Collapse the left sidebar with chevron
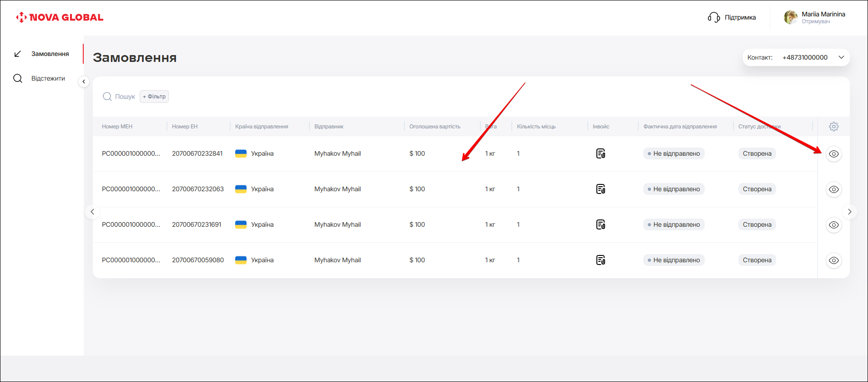Image resolution: width=868 pixels, height=382 pixels. [84, 81]
